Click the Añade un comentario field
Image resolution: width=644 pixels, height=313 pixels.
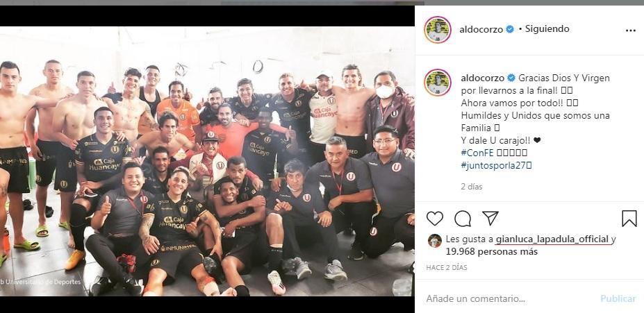tap(509, 298)
